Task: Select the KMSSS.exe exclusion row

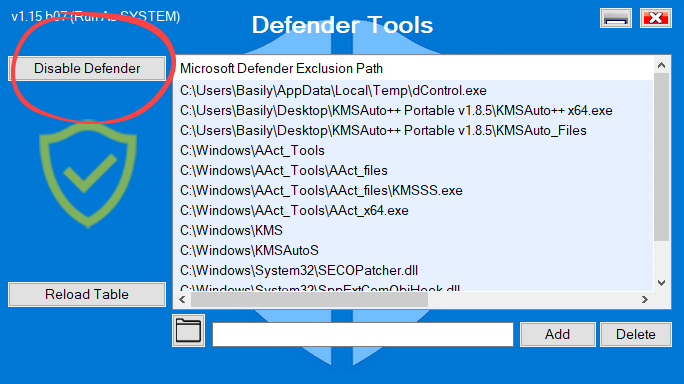Action: [x=414, y=191]
